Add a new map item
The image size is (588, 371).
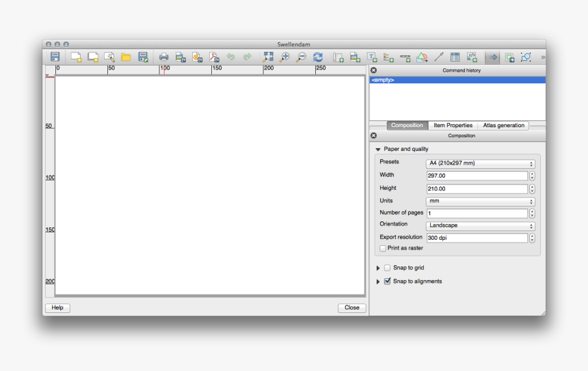(x=338, y=57)
